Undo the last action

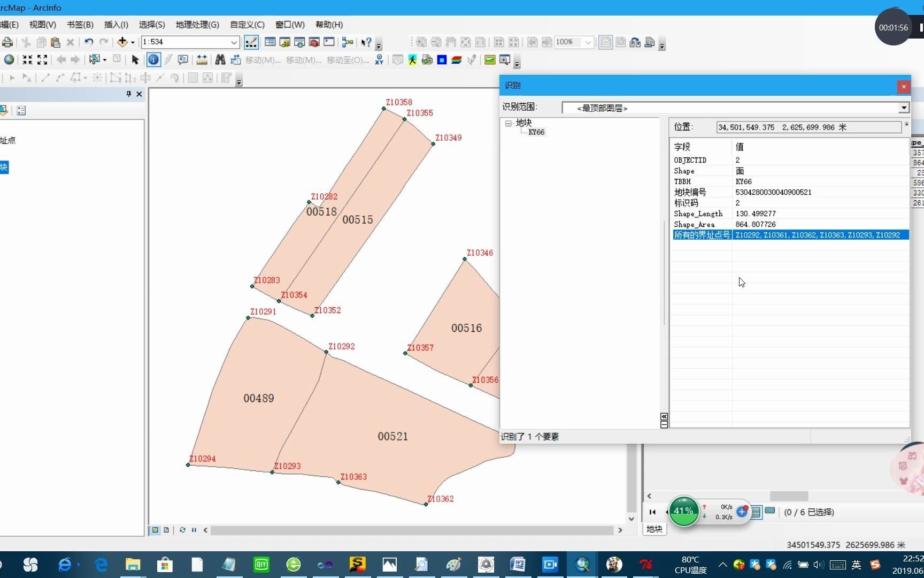coord(89,42)
